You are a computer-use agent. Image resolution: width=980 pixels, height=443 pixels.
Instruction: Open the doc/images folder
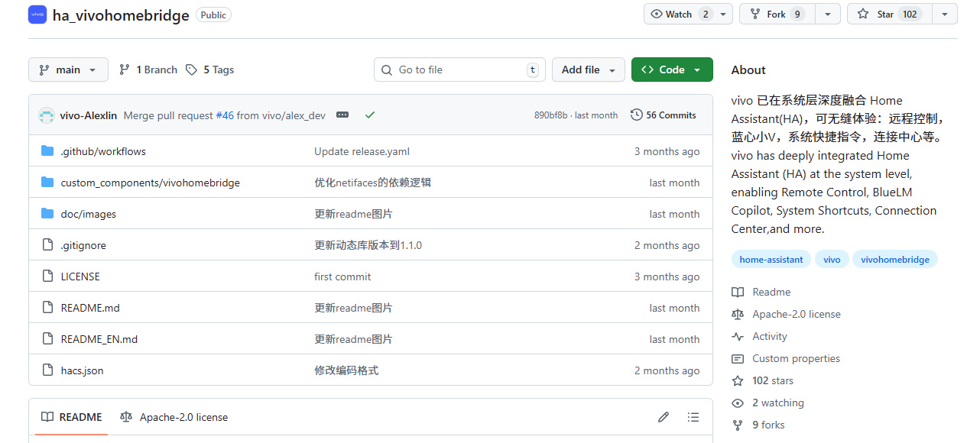tap(89, 214)
